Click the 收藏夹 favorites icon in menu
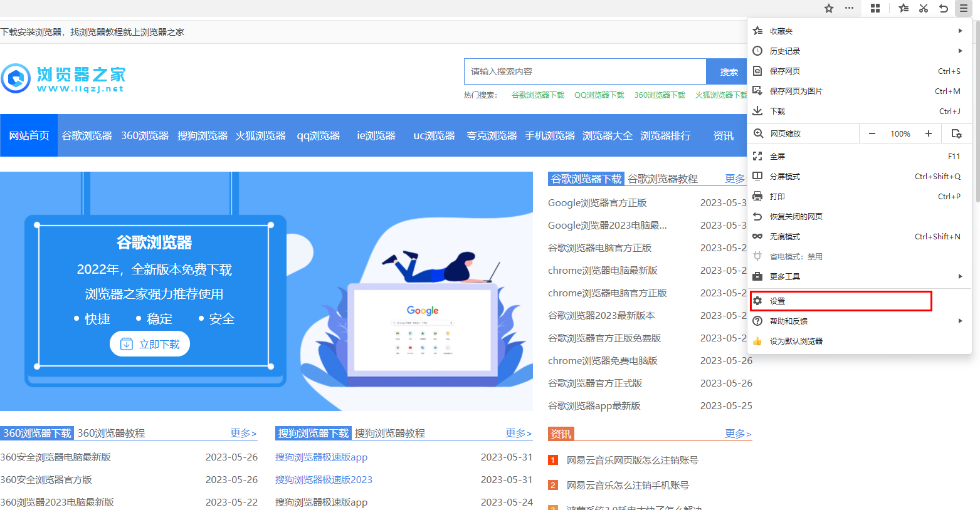 757,31
